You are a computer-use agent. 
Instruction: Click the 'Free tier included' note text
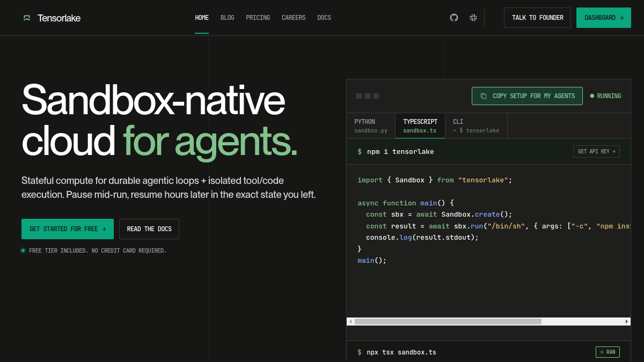(98, 250)
